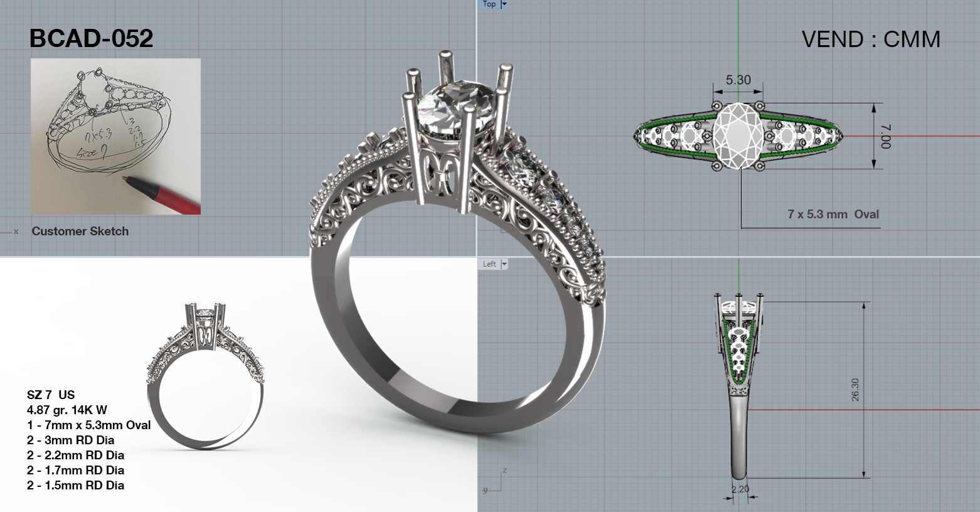Select the oval center stone in Top view
980x512 pixels.
pos(738,136)
